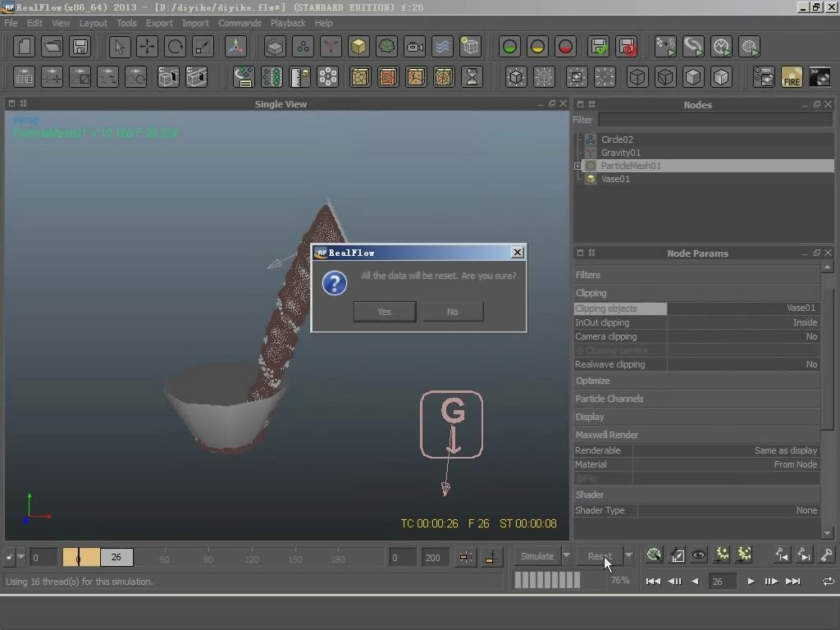Activate the Scale tool in the toolbar

pos(203,47)
